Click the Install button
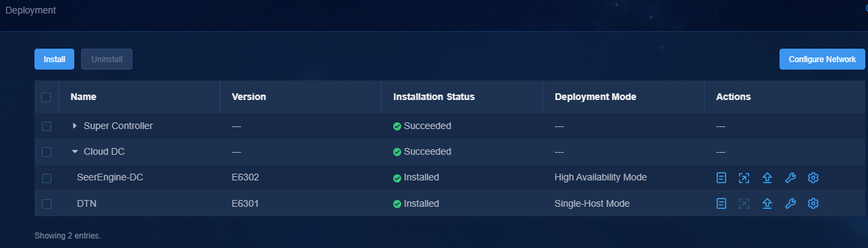The height and width of the screenshot is (248, 868). click(x=54, y=59)
